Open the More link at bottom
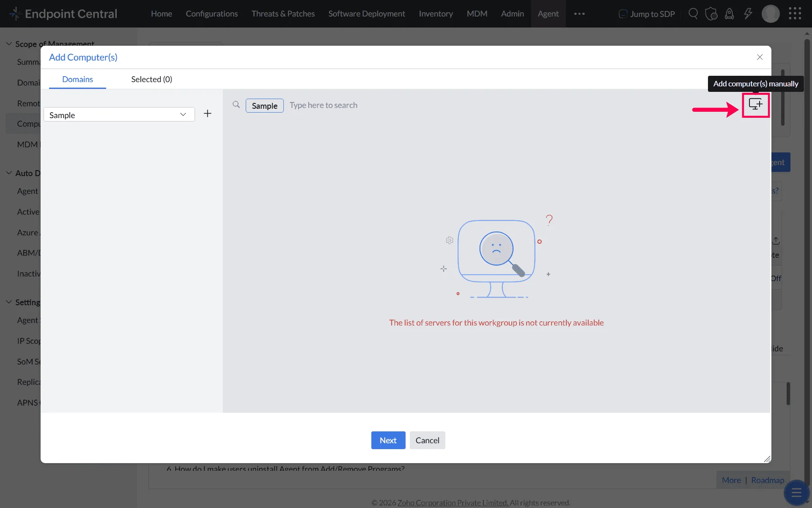 (731, 480)
